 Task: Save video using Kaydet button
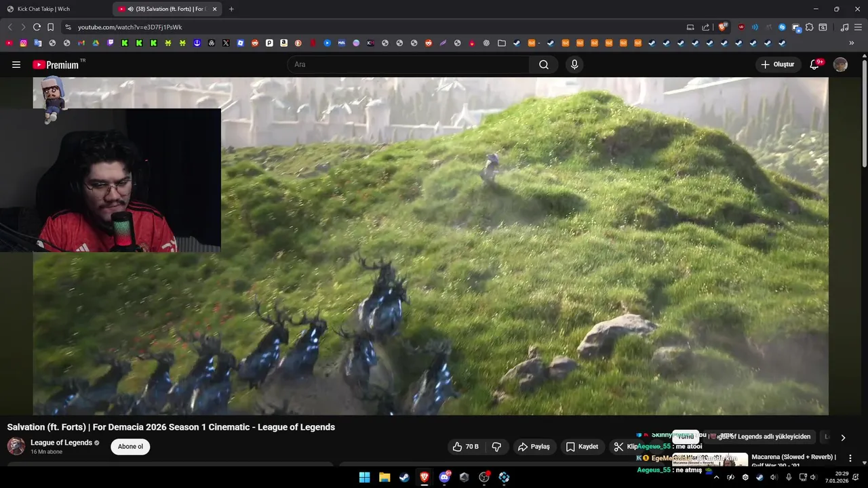(x=582, y=447)
